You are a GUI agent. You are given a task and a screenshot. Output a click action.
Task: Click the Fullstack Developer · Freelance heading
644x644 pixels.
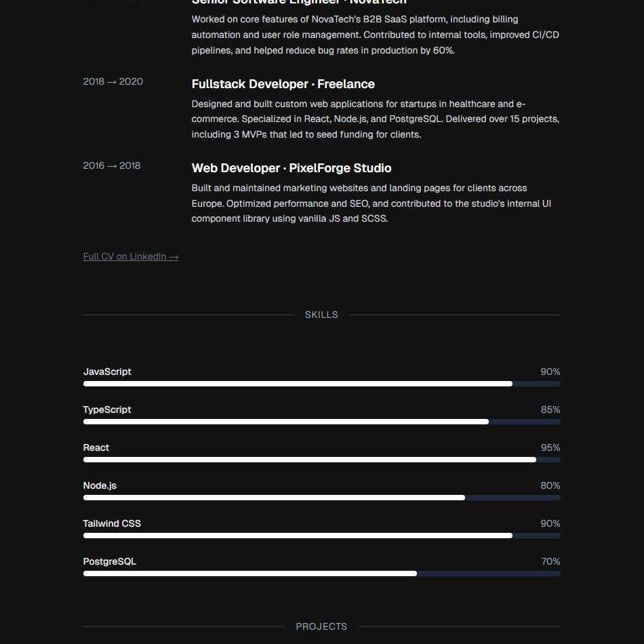pos(283,84)
